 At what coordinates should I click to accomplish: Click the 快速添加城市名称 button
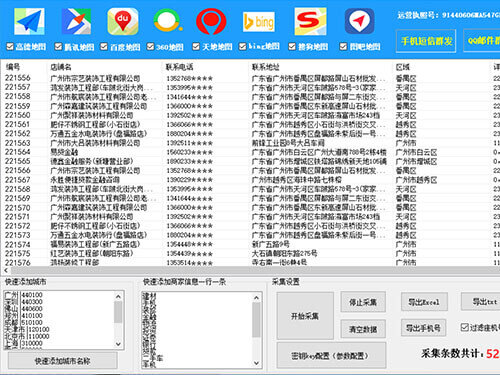63,361
